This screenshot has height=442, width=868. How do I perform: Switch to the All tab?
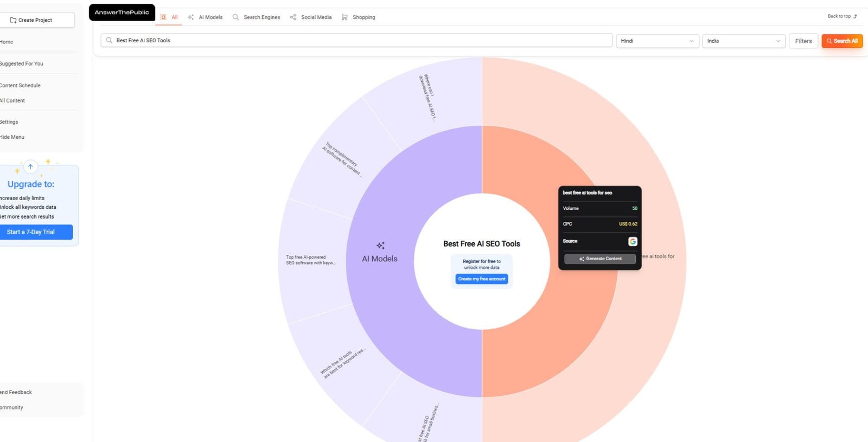pos(169,17)
